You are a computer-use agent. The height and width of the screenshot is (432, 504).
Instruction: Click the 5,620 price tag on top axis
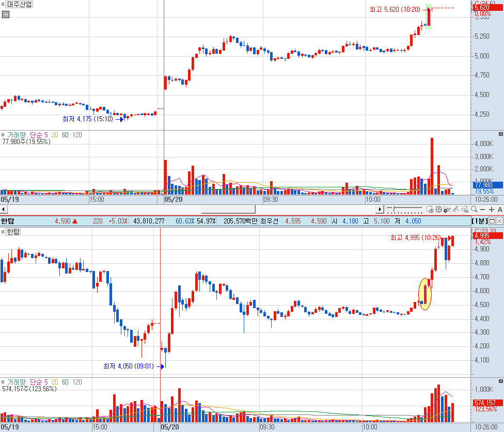click(x=487, y=7)
